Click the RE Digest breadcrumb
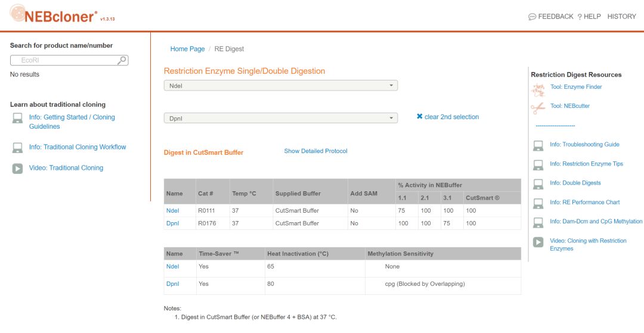644x333 pixels. 229,49
